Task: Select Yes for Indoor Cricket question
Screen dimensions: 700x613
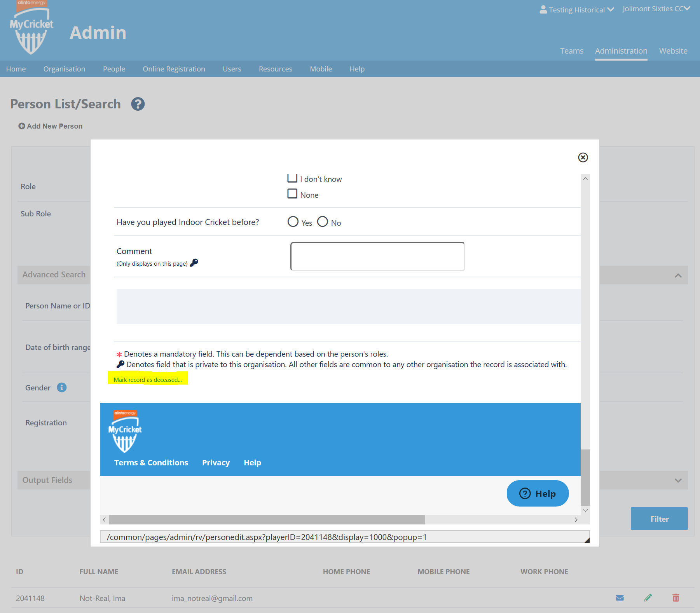Action: [293, 221]
